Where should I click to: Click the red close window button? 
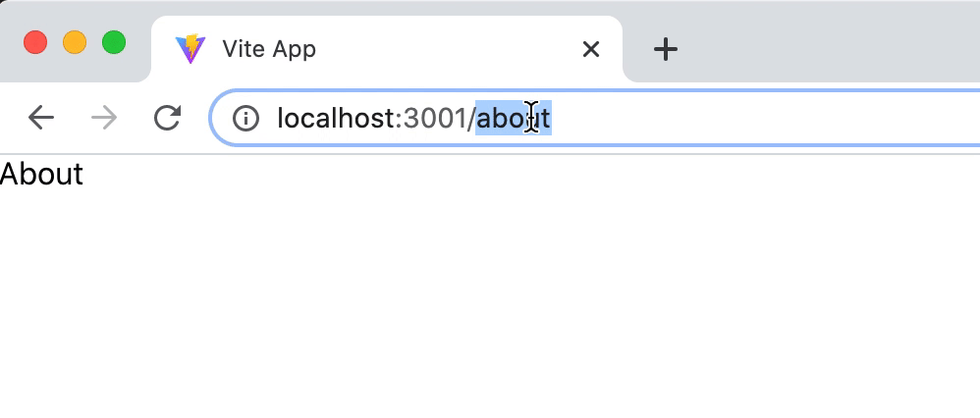pyautogui.click(x=35, y=42)
